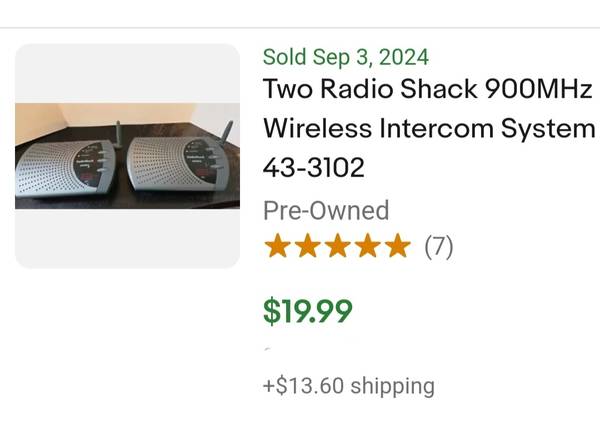Viewport: 600px width, 431px height.
Task: Click the "+$13.60 shipping" text
Action: click(349, 386)
